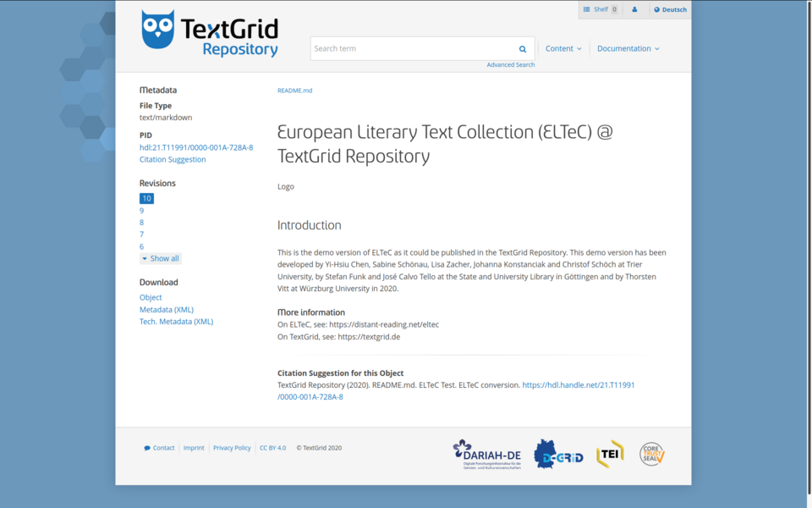Viewport: 812px width, 508px height.
Task: Click the TextGrid Repository owl logo
Action: tap(209, 34)
